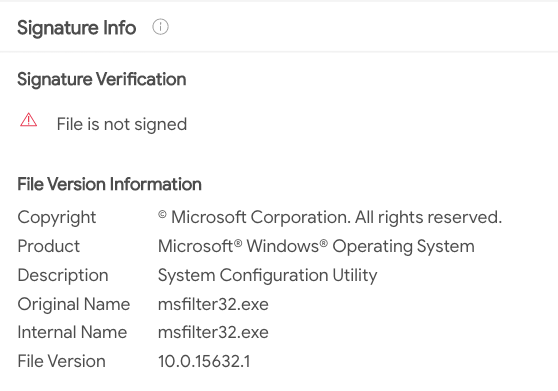
Task: Click the 'Description' field label
Action: coord(63,275)
